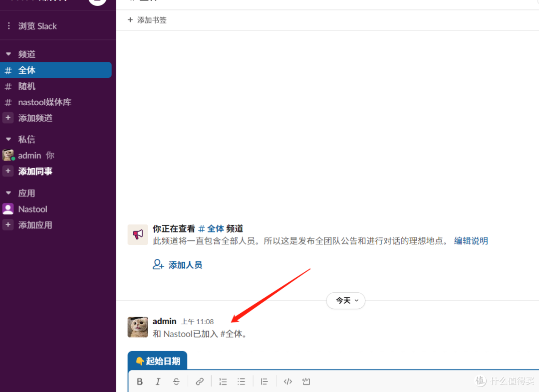The height and width of the screenshot is (392, 539).
Task: Apply strikethrough formatting
Action: (176, 381)
